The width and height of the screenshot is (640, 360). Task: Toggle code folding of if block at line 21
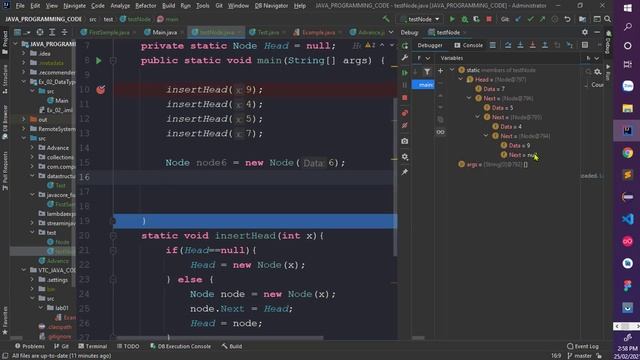[x=113, y=250]
